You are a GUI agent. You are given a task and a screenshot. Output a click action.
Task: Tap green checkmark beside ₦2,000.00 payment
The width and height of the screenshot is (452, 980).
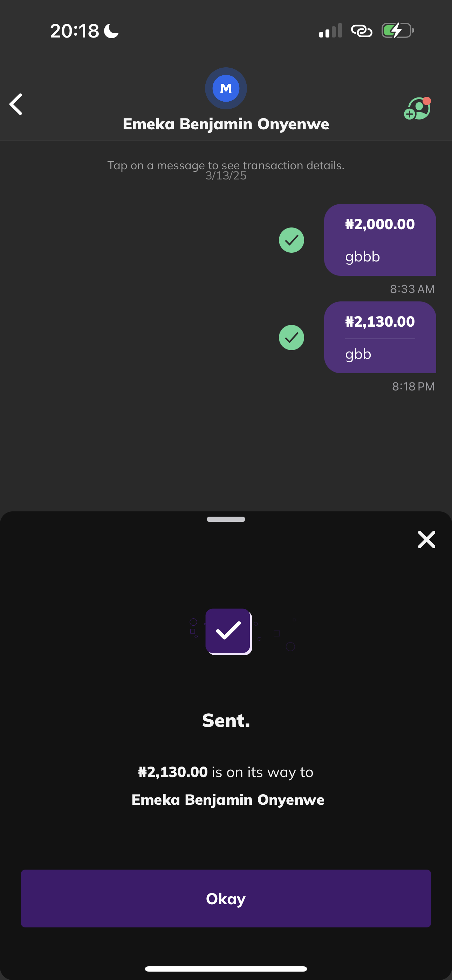292,240
